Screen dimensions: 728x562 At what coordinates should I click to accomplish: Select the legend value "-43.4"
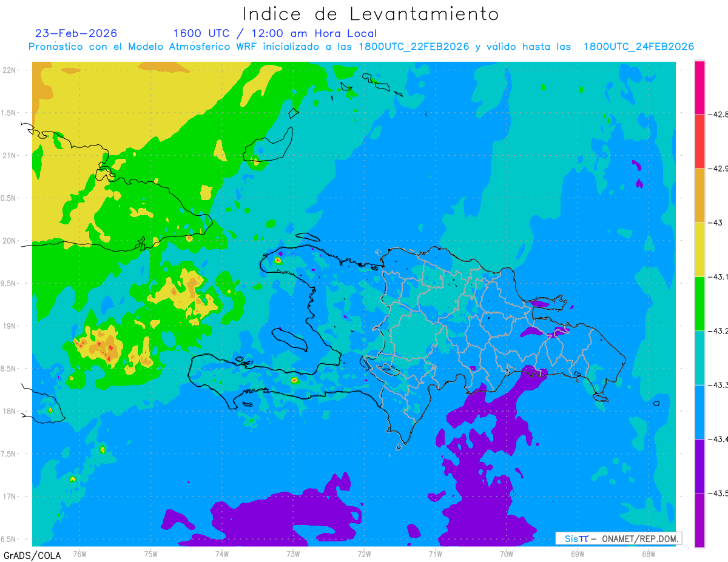(x=718, y=439)
